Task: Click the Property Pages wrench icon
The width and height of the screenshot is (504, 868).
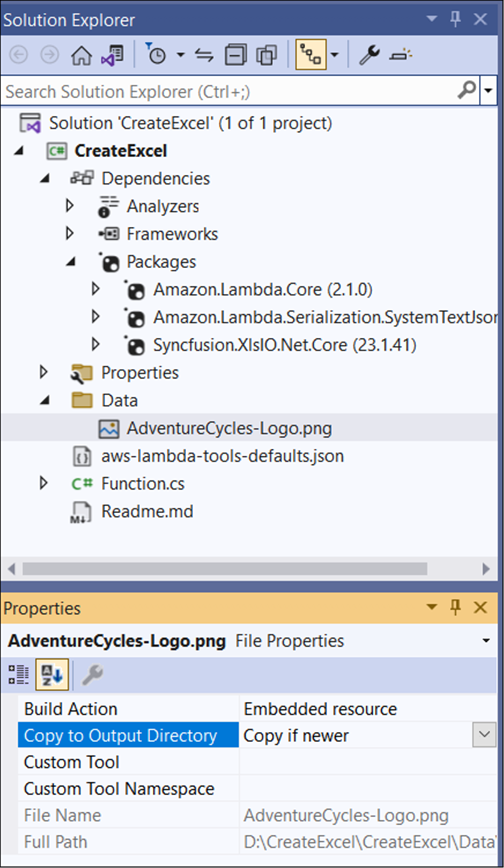Action: pos(92,675)
